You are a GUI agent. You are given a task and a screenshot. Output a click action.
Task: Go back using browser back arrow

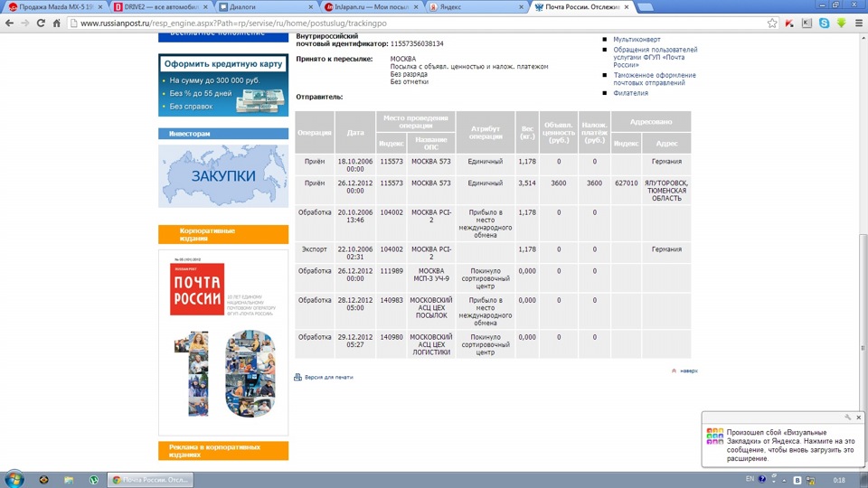(x=9, y=23)
